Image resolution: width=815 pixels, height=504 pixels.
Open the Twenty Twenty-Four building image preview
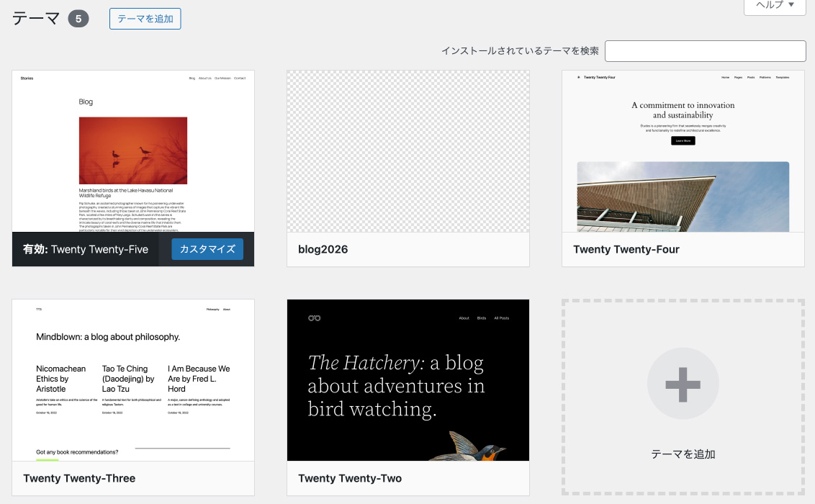[x=683, y=196]
